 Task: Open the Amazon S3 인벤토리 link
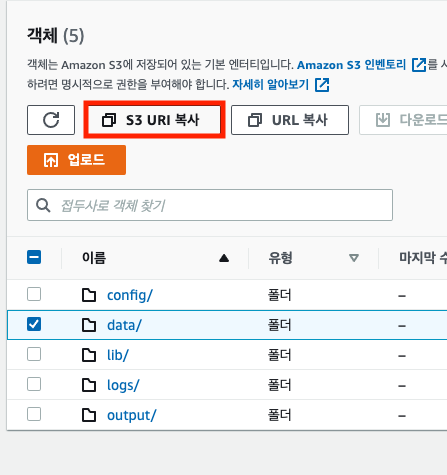352,65
